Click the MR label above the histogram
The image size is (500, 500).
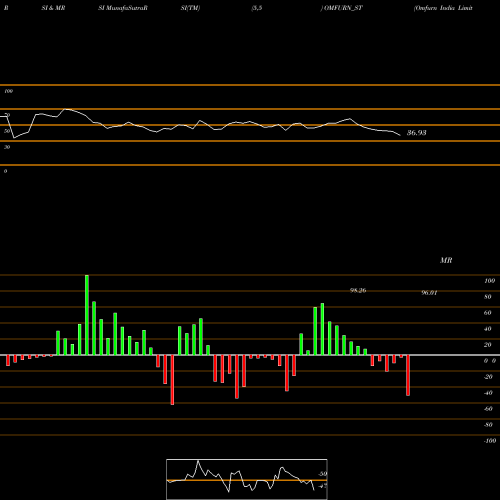[446, 260]
